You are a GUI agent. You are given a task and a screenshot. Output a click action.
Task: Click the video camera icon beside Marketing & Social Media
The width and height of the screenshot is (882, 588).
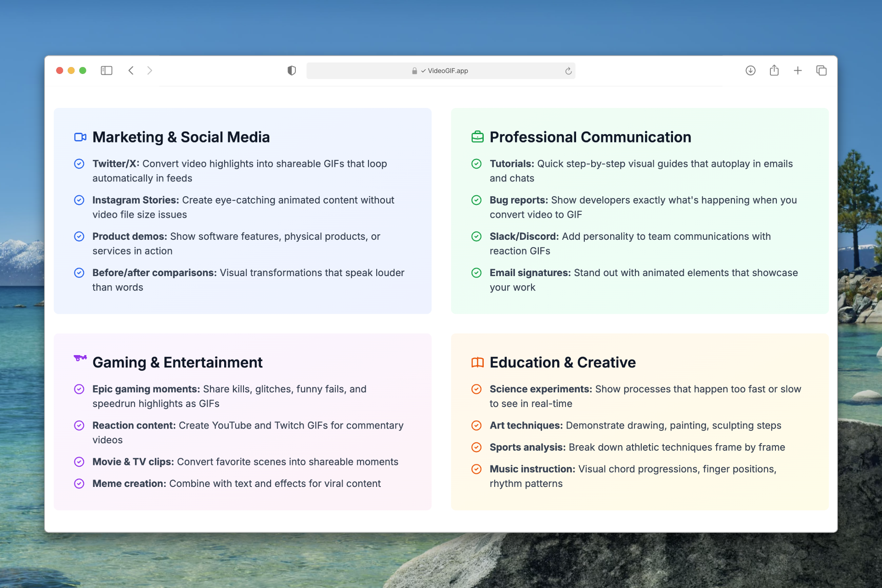pyautogui.click(x=80, y=137)
